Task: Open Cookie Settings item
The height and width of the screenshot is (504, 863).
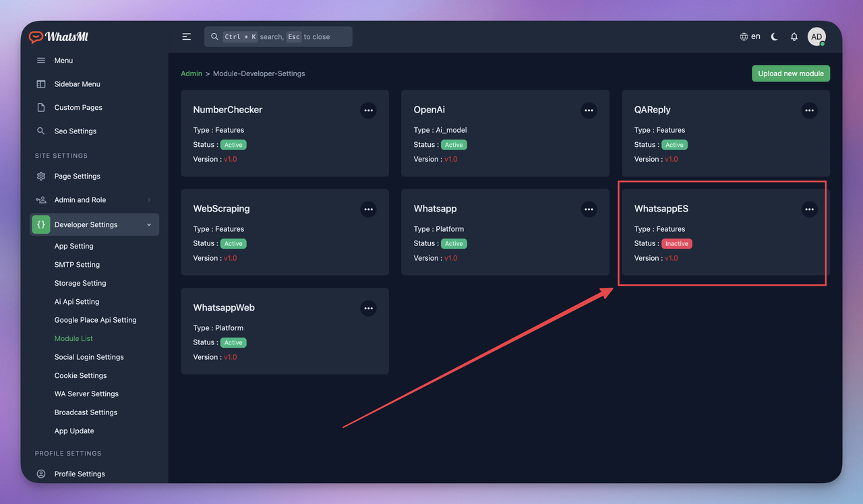Action: coord(81,376)
